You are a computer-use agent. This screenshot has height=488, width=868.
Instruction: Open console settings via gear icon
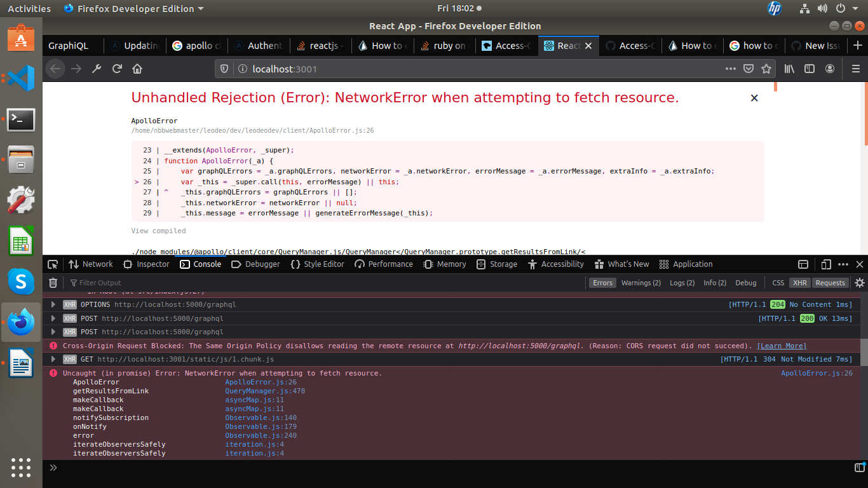click(x=860, y=283)
